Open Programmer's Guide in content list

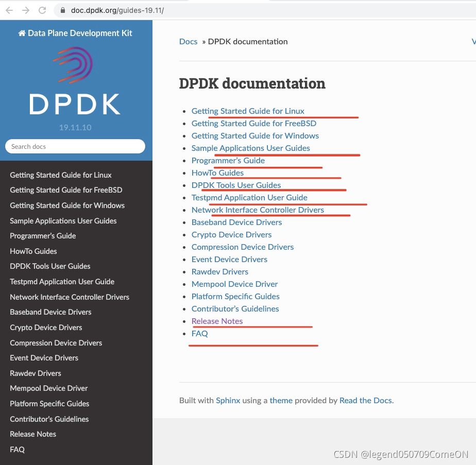tap(228, 161)
